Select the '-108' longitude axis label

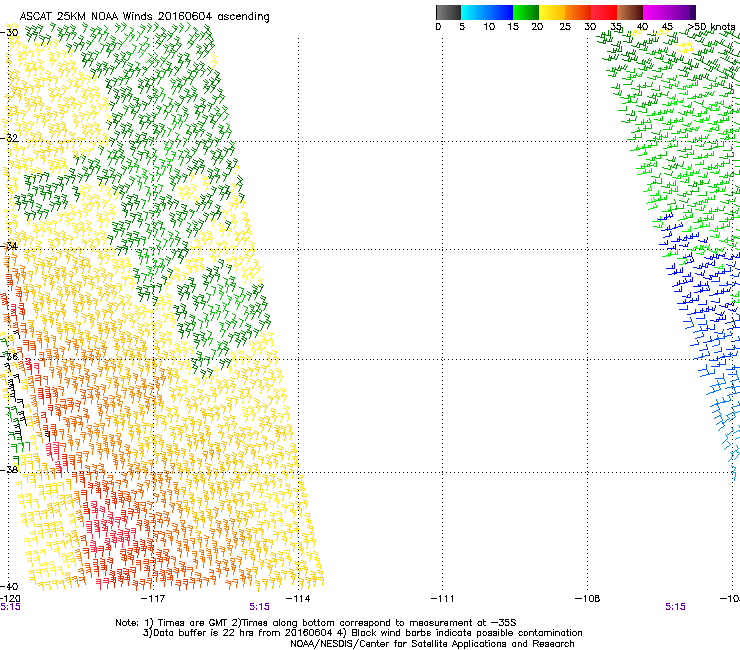587,599
